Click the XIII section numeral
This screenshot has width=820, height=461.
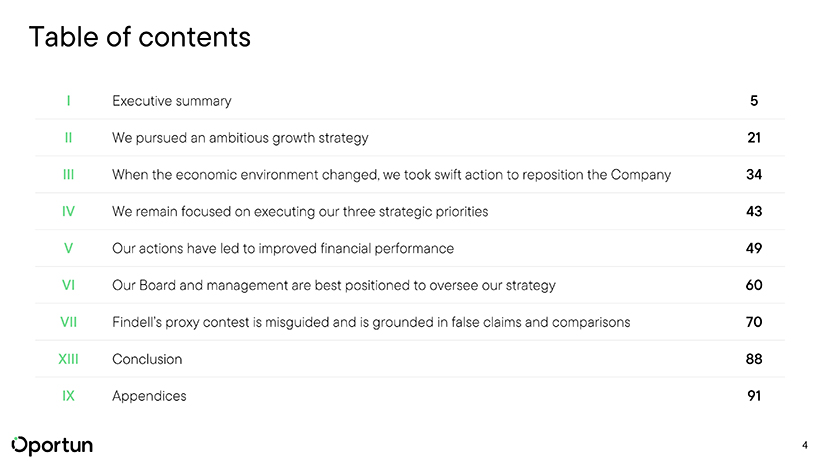click(68, 359)
